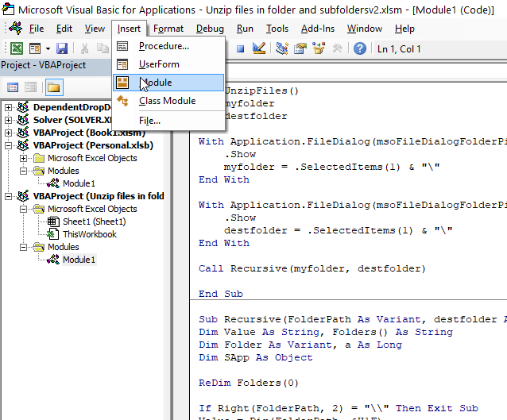Choose Procedure... from Insert menu

[x=168, y=46]
